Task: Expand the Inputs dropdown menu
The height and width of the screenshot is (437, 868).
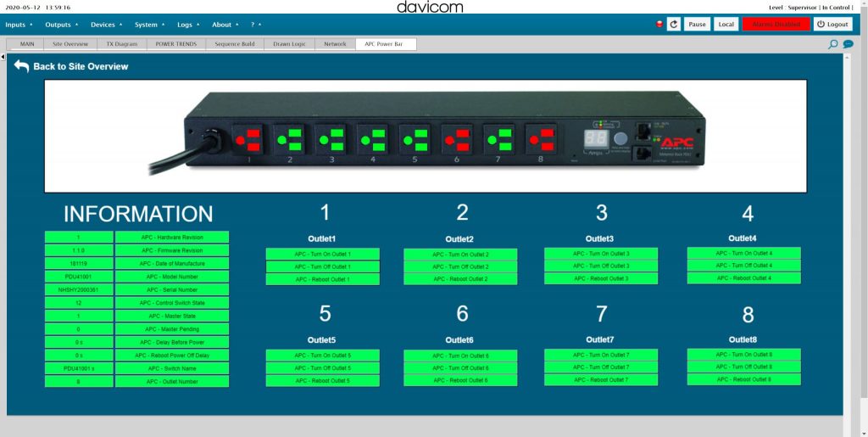Action: (19, 25)
